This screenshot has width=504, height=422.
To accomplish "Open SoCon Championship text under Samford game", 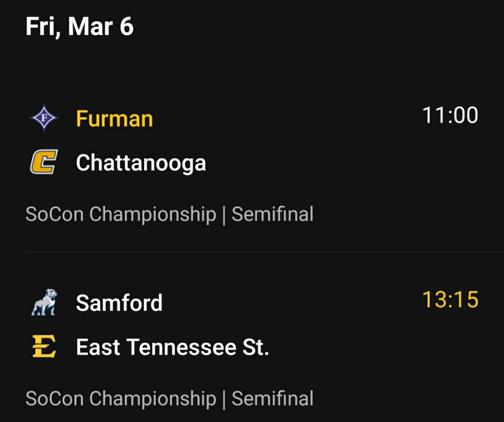I will click(x=121, y=398).
